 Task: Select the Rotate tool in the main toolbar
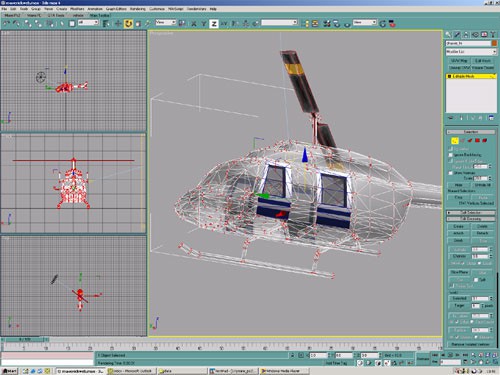[x=128, y=23]
